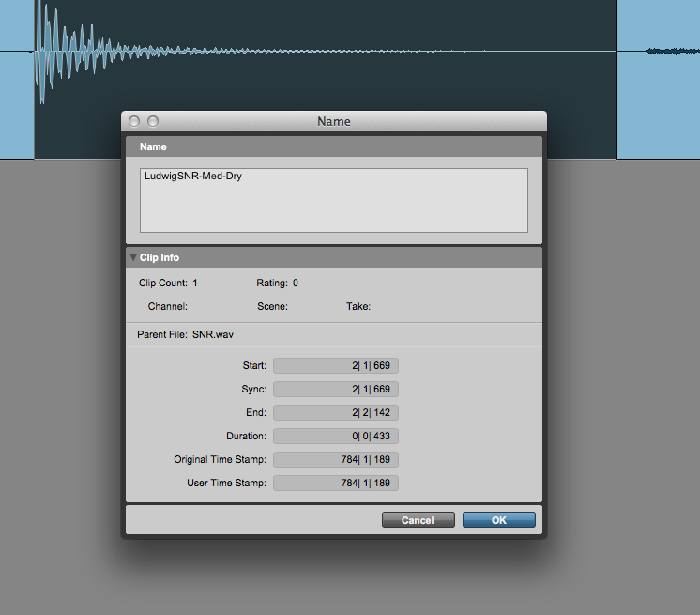Viewport: 700px width, 615px height.
Task: Click the Sync time field
Action: point(336,389)
